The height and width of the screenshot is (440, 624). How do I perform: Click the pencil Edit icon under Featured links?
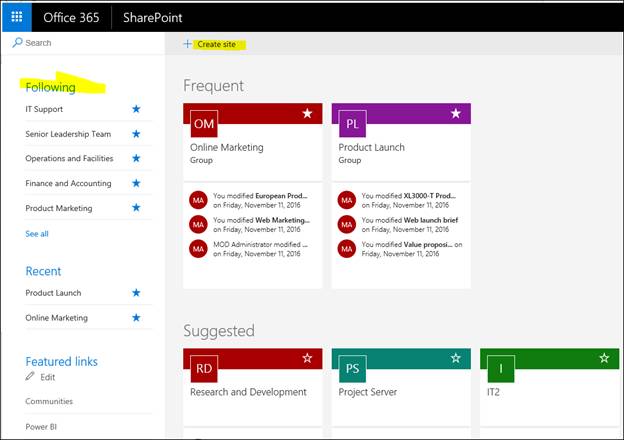point(30,377)
